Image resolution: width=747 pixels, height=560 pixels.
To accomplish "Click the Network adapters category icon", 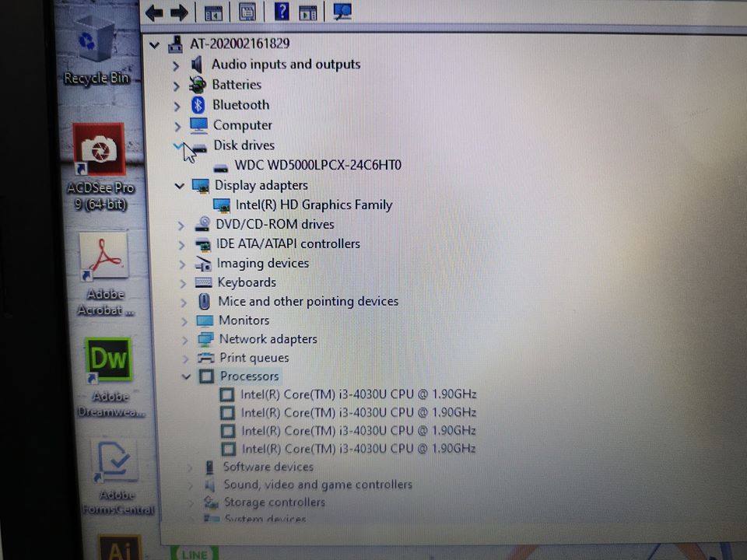I will tap(204, 339).
